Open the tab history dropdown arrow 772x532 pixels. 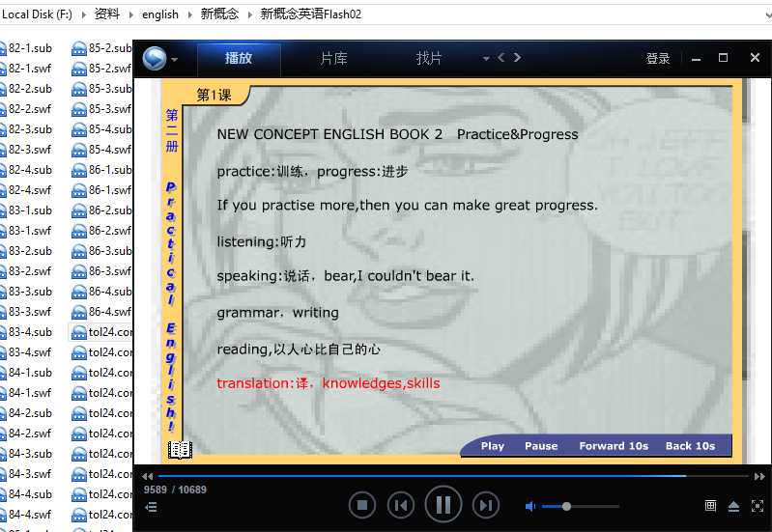[x=486, y=59]
